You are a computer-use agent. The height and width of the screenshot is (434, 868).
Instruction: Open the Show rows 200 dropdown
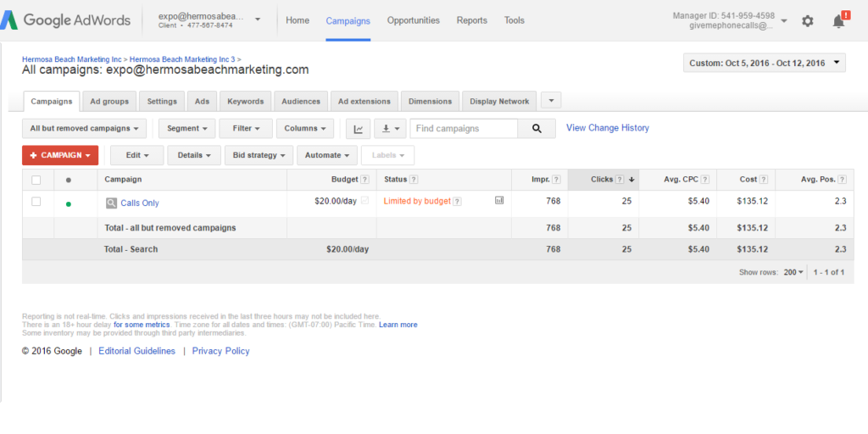794,272
